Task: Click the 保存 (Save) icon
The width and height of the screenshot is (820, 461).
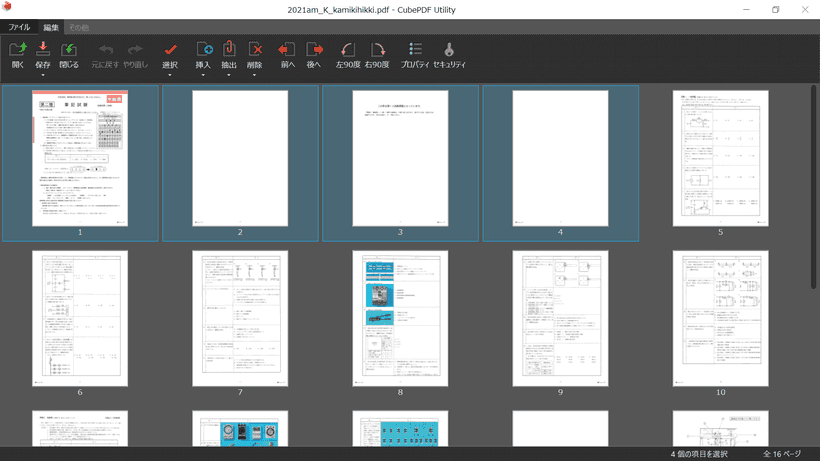Action: click(43, 49)
